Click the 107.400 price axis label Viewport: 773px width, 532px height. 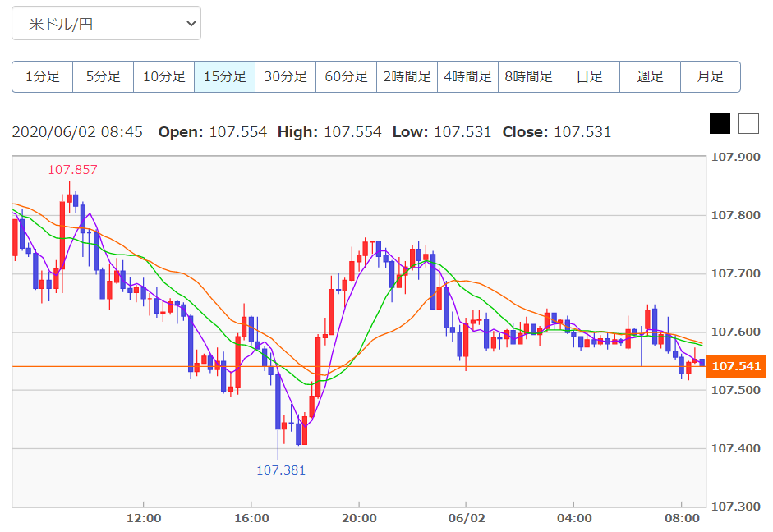point(735,448)
